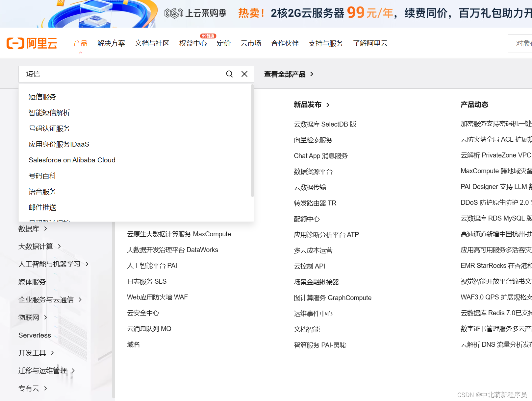Open 日志服务 SLS
This screenshot has width=532, height=401.
tap(147, 281)
